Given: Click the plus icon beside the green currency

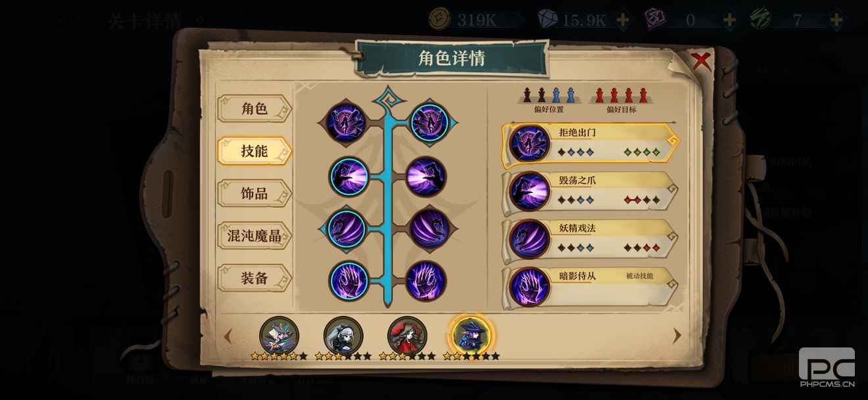Looking at the screenshot, I should point(836,20).
